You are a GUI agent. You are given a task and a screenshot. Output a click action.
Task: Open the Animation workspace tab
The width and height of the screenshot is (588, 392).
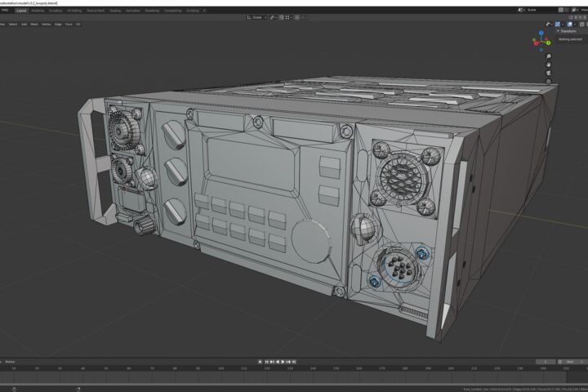point(133,11)
